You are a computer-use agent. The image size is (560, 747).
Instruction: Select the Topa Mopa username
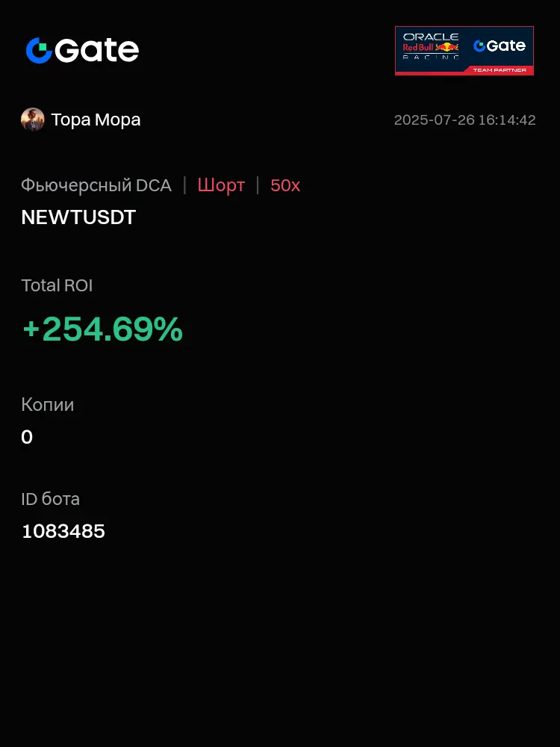coord(96,120)
